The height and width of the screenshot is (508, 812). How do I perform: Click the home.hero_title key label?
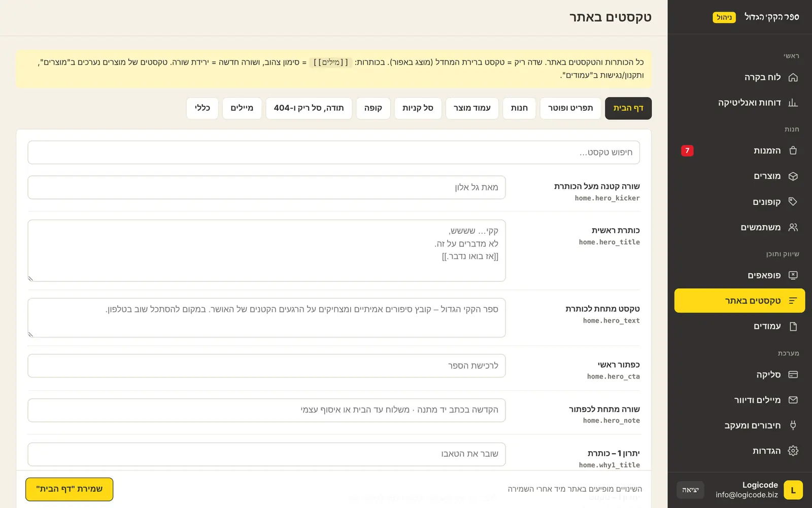[609, 242]
